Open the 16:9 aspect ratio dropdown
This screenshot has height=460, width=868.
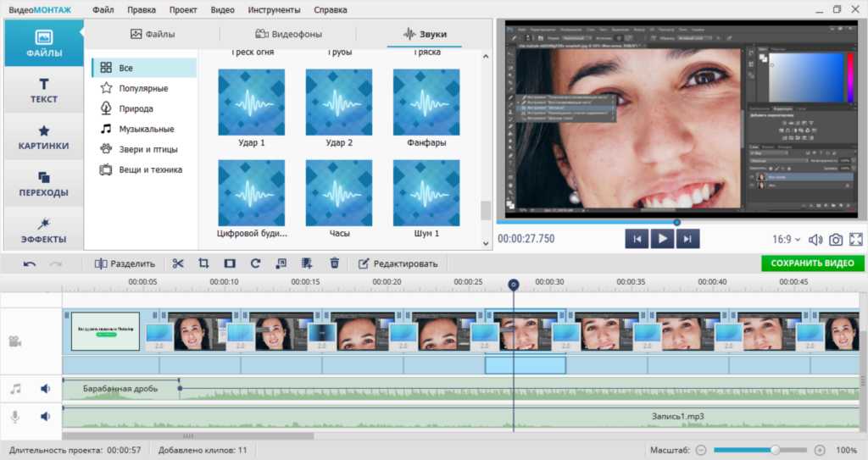(786, 240)
